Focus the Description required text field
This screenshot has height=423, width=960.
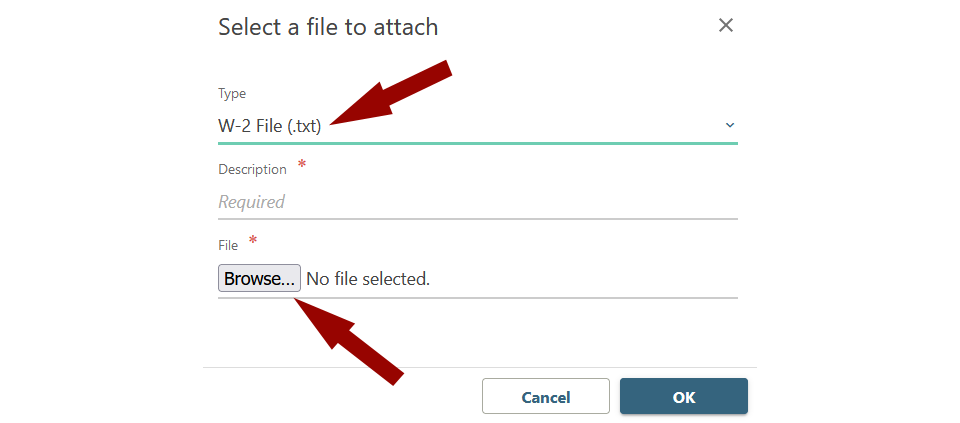tap(477, 202)
